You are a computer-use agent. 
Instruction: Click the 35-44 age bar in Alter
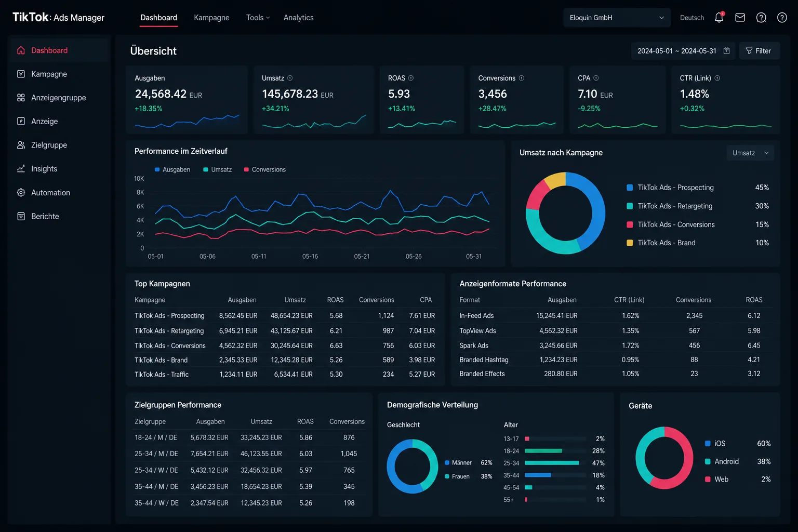pyautogui.click(x=538, y=475)
